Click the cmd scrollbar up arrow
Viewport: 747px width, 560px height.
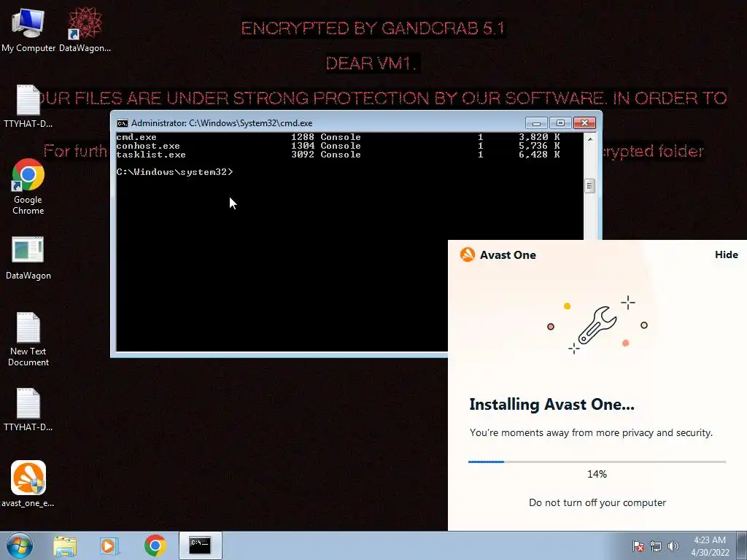[589, 139]
